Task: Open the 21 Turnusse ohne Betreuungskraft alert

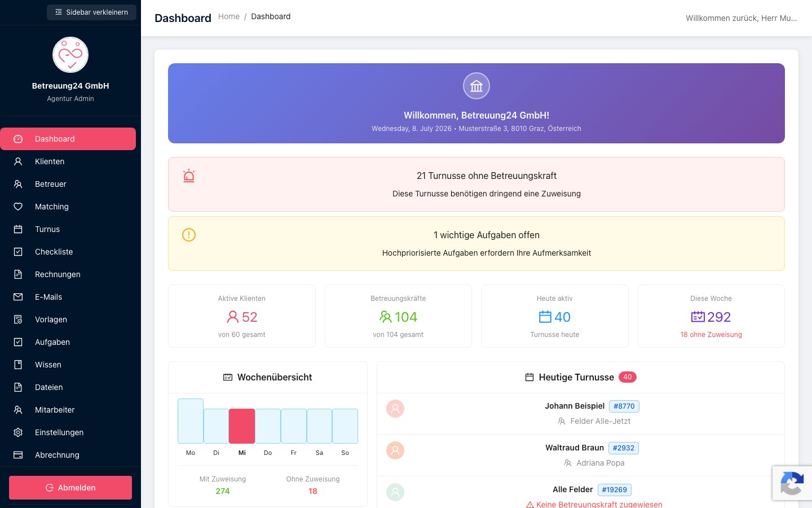Action: point(476,184)
